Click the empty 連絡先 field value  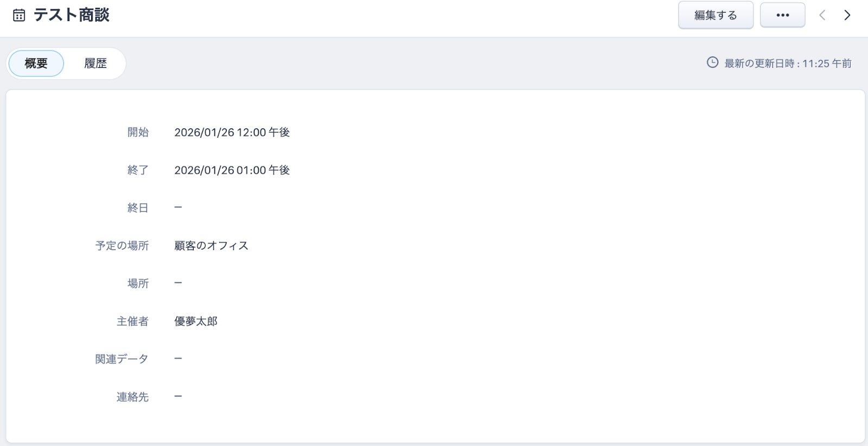(x=178, y=397)
